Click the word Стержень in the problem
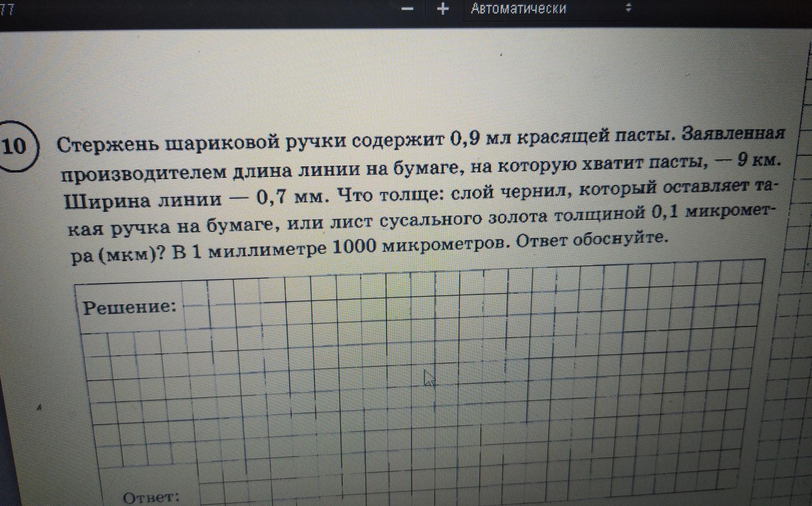 pos(108,145)
